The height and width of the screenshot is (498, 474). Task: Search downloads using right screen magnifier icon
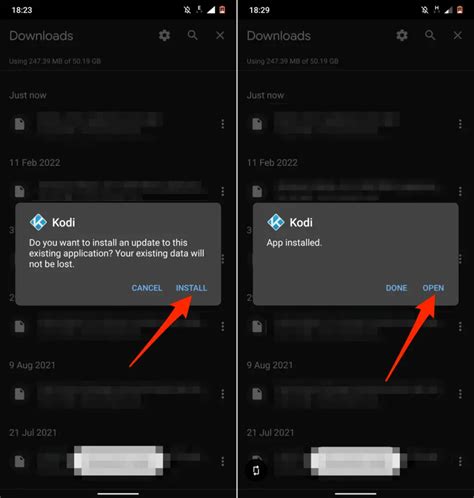(x=430, y=35)
